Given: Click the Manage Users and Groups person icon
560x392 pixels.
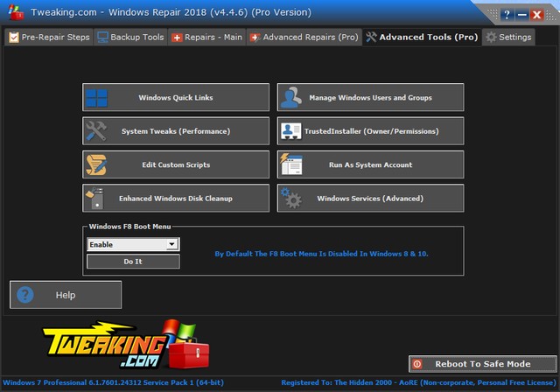Looking at the screenshot, I should click(x=291, y=98).
